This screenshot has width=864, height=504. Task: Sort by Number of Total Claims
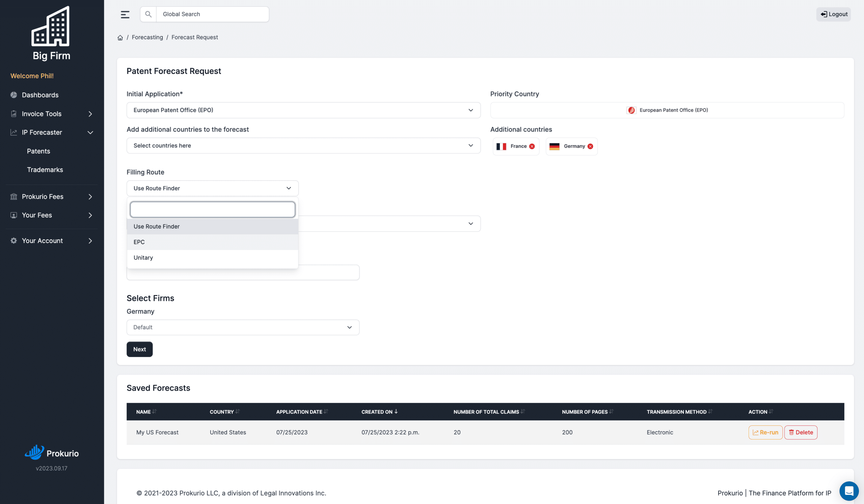[522, 412]
